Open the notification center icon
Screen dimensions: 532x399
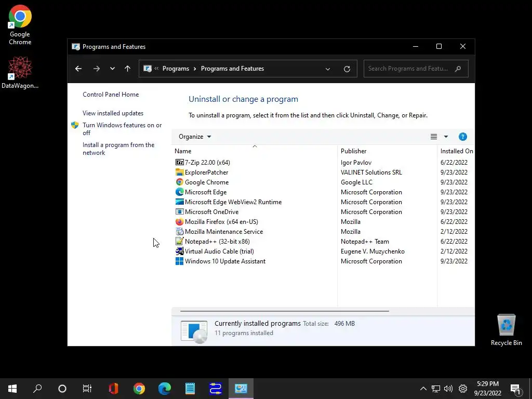pyautogui.click(x=515, y=389)
